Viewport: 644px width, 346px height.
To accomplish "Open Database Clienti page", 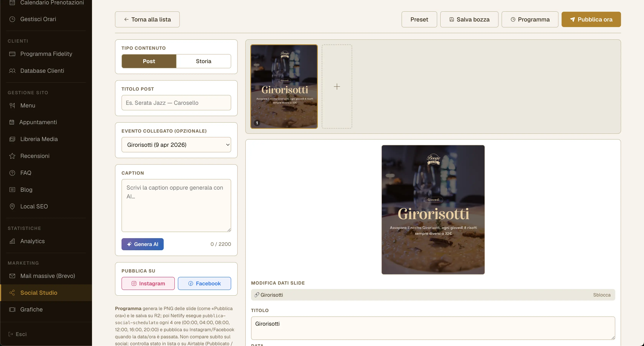I will point(46,71).
